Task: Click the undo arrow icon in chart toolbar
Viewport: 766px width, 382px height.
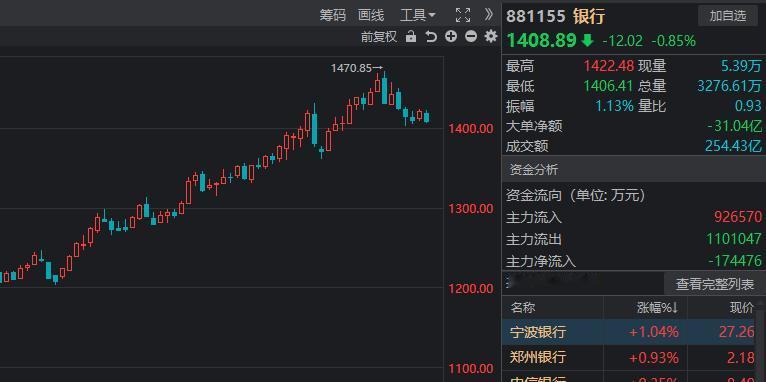Action: tap(431, 37)
